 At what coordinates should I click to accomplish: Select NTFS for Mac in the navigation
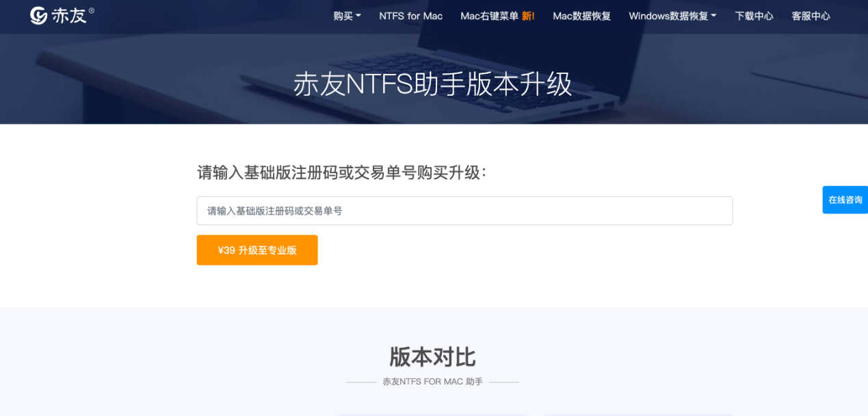410,16
